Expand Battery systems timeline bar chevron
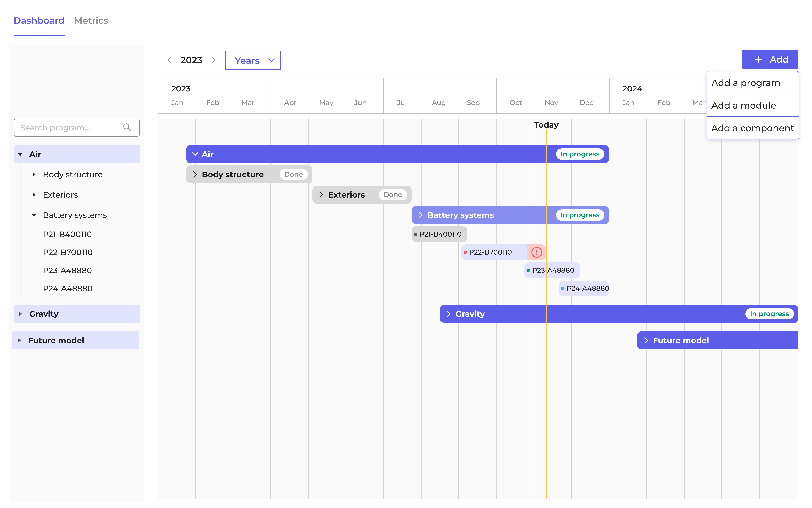Image resolution: width=812 pixels, height=508 pixels. 420,215
